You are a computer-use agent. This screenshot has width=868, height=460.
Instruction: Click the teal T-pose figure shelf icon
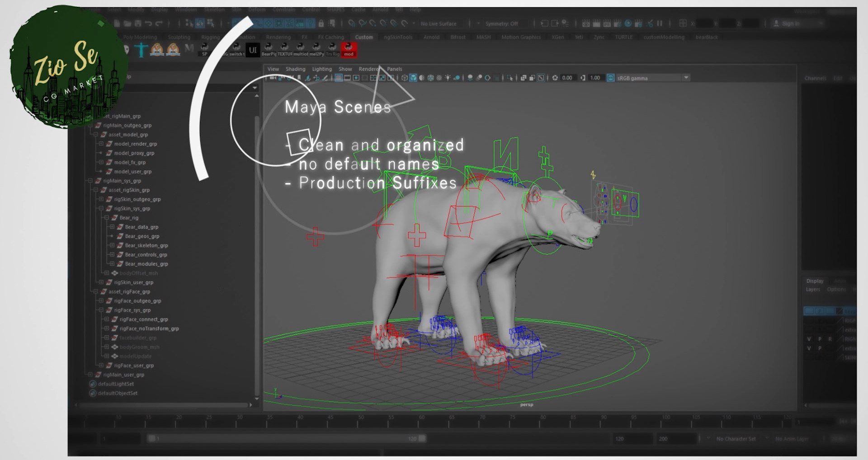pos(141,49)
